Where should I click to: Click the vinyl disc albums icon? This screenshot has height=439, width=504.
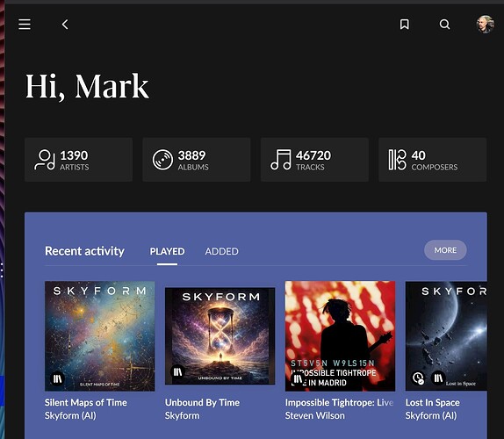162,160
